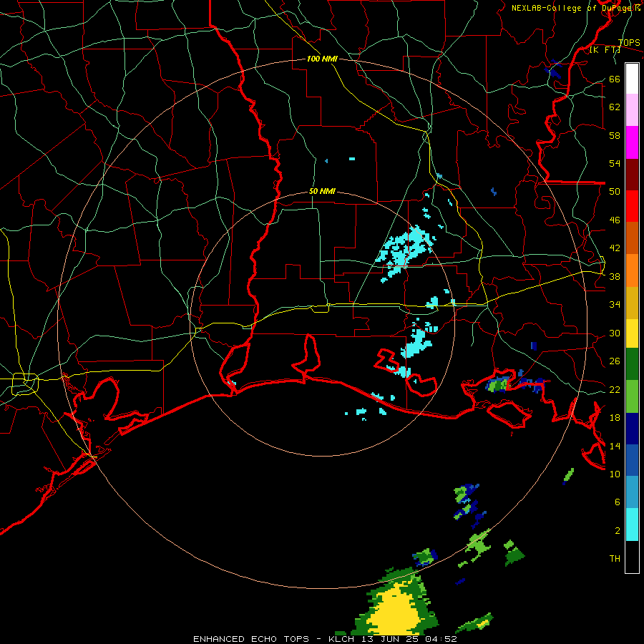The width and height of the screenshot is (644, 644).
Task: Click the '2' legend value
Action: tap(617, 530)
